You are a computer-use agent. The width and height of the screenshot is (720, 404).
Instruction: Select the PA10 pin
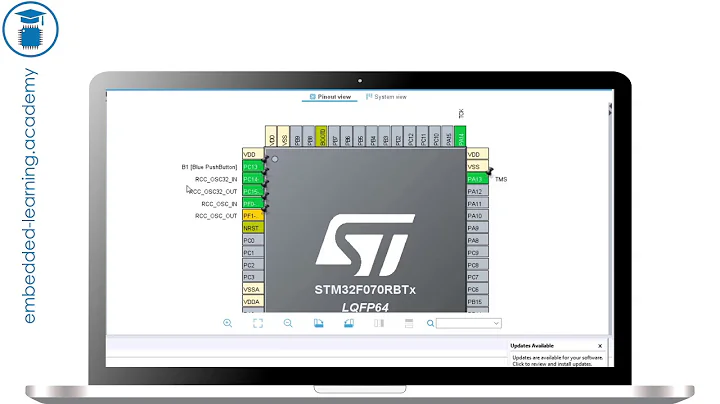(x=478, y=216)
